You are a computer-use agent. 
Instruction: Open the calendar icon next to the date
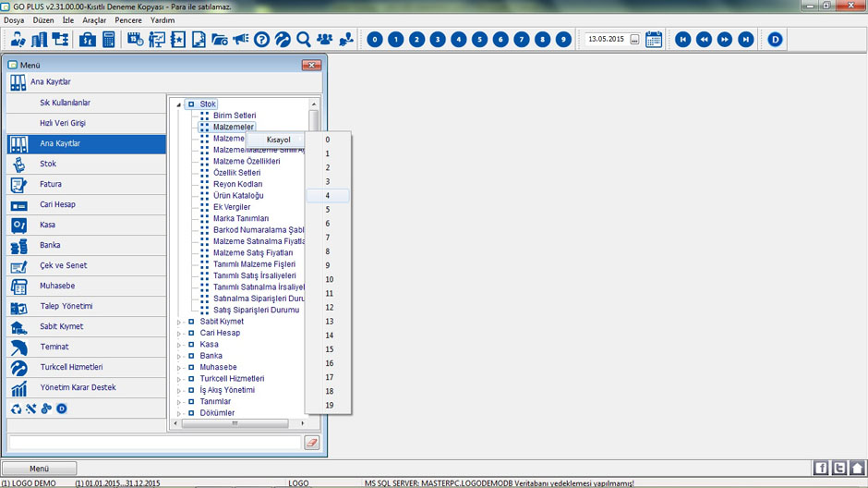[654, 40]
